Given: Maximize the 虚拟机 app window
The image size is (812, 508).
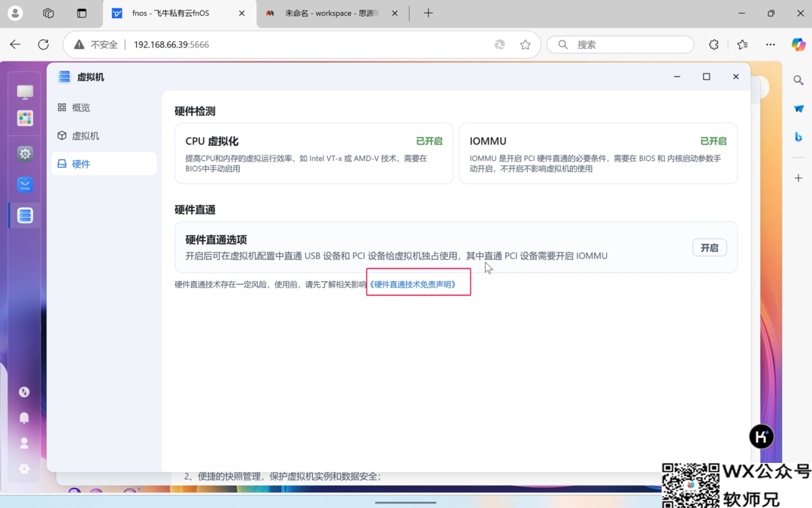Looking at the screenshot, I should click(706, 77).
